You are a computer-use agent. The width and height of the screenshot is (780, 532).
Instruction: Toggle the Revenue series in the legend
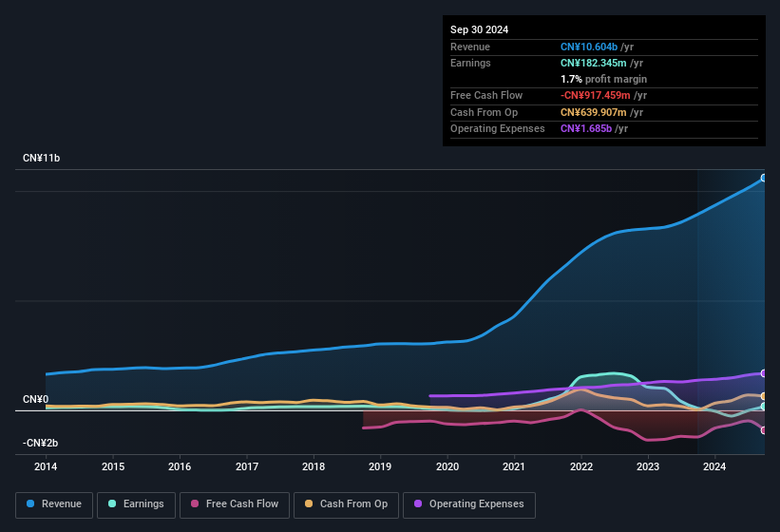[x=54, y=503]
